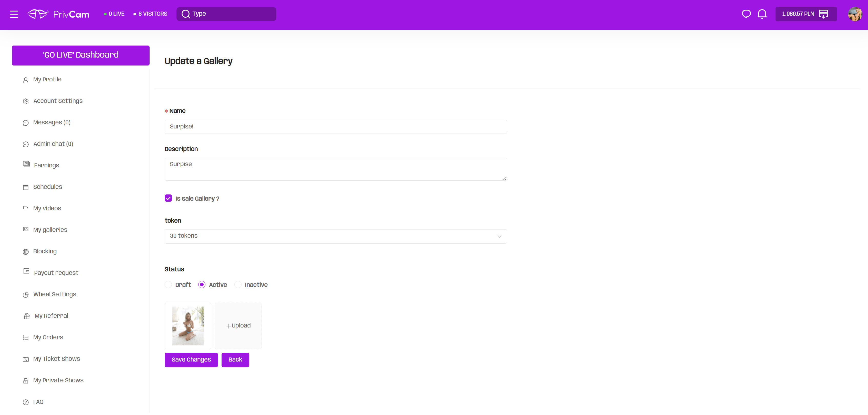
Task: Go to the Earnings sidebar item
Action: pos(47,165)
